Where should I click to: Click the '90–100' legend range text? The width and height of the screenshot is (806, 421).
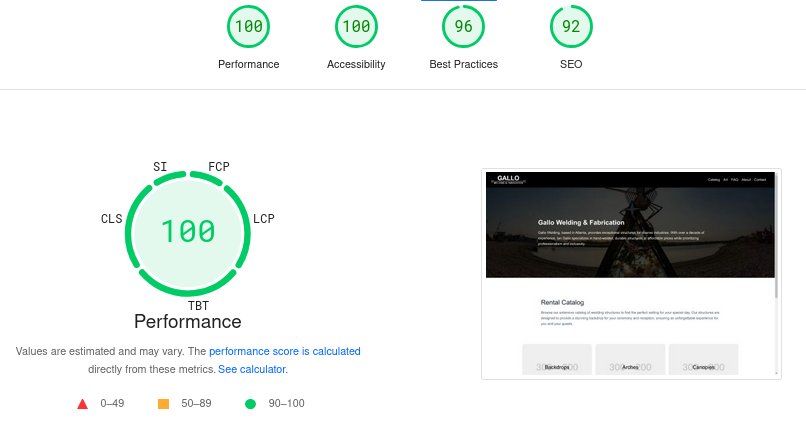286,404
